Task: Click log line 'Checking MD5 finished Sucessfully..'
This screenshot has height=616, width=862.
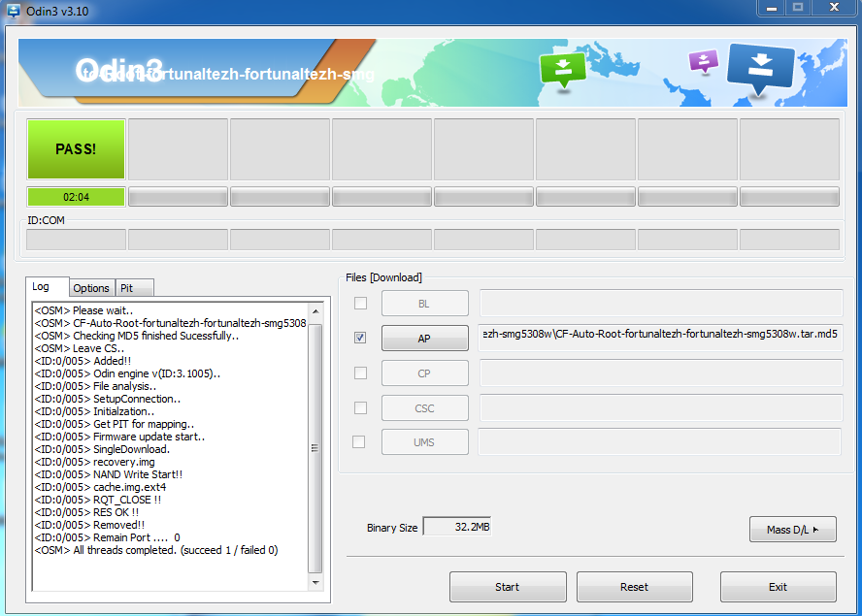Action: (x=136, y=336)
